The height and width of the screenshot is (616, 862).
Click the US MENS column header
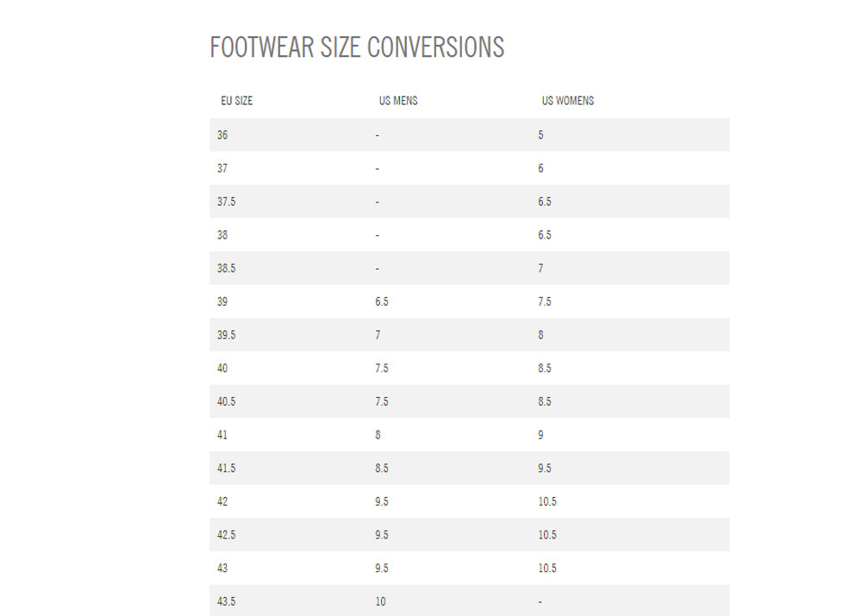[398, 101]
